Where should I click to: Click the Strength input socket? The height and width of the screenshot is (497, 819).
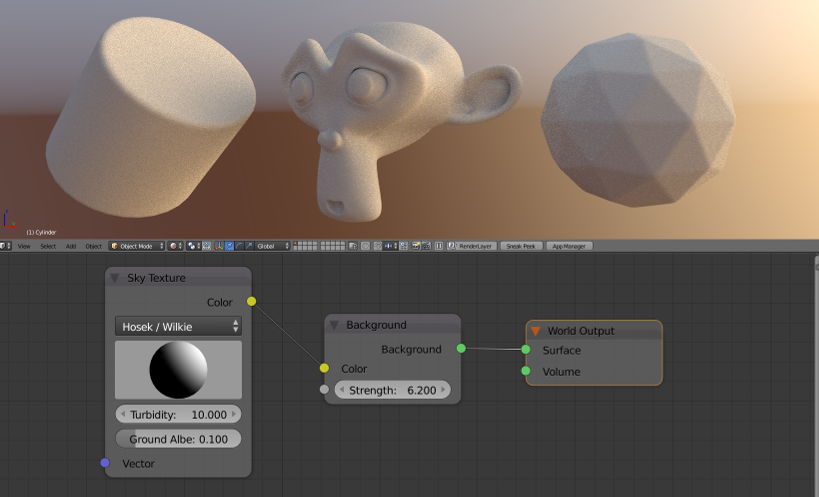tap(324, 389)
